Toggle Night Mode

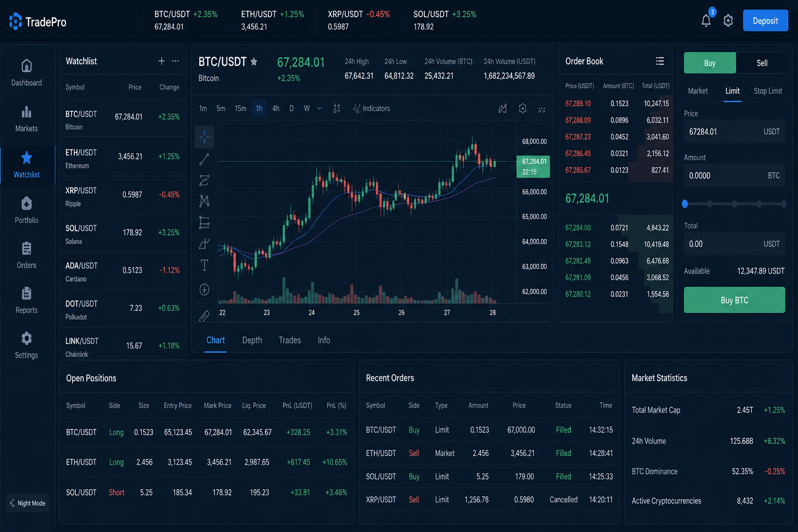pos(28,503)
